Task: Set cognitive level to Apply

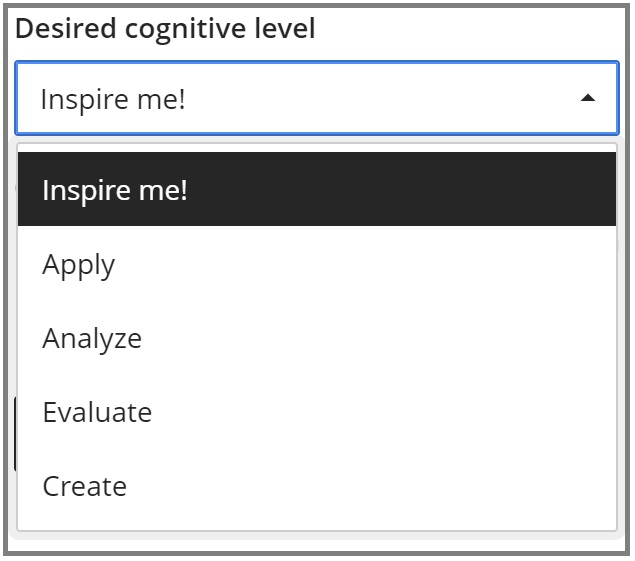Action: pyautogui.click(x=79, y=265)
